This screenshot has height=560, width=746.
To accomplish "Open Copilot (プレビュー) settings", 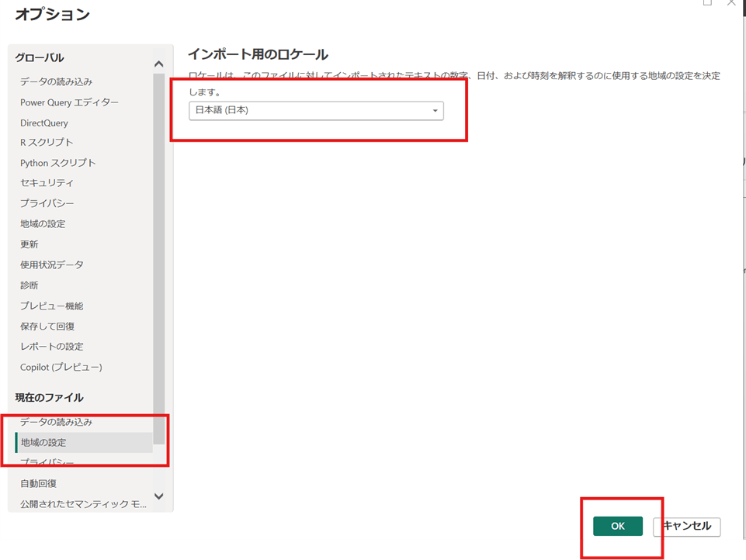I will point(61,367).
